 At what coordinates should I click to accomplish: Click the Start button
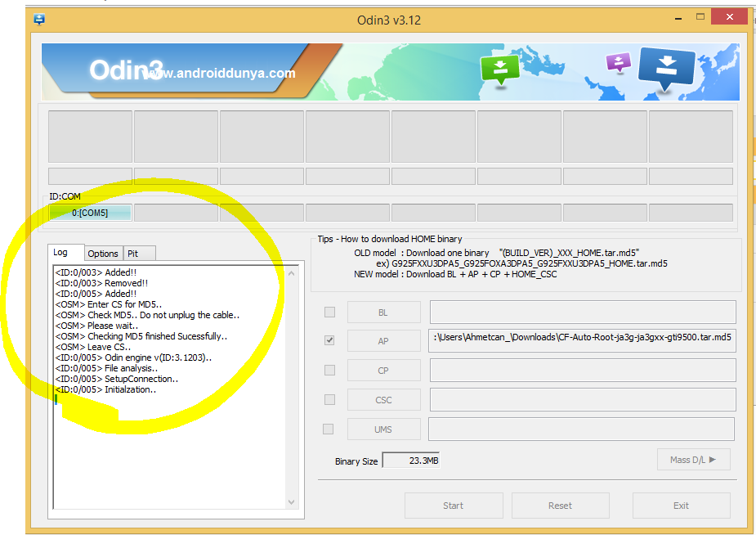click(454, 506)
